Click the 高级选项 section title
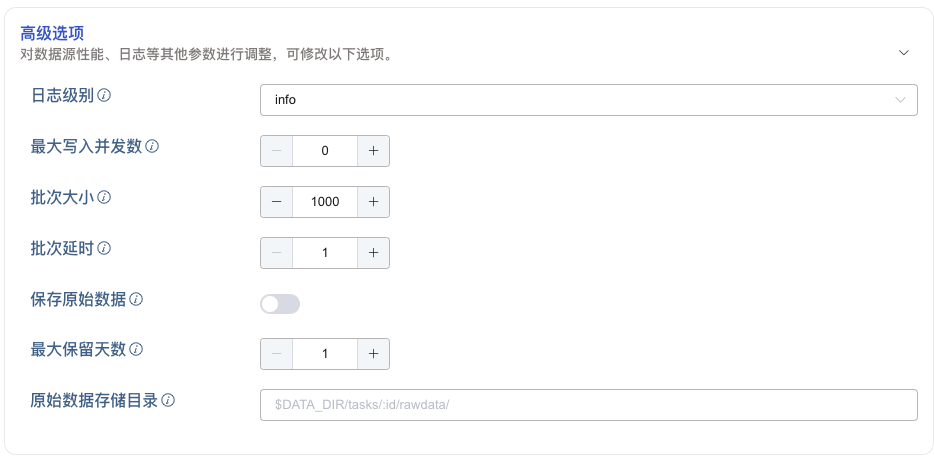The height and width of the screenshot is (460, 934). click(52, 33)
